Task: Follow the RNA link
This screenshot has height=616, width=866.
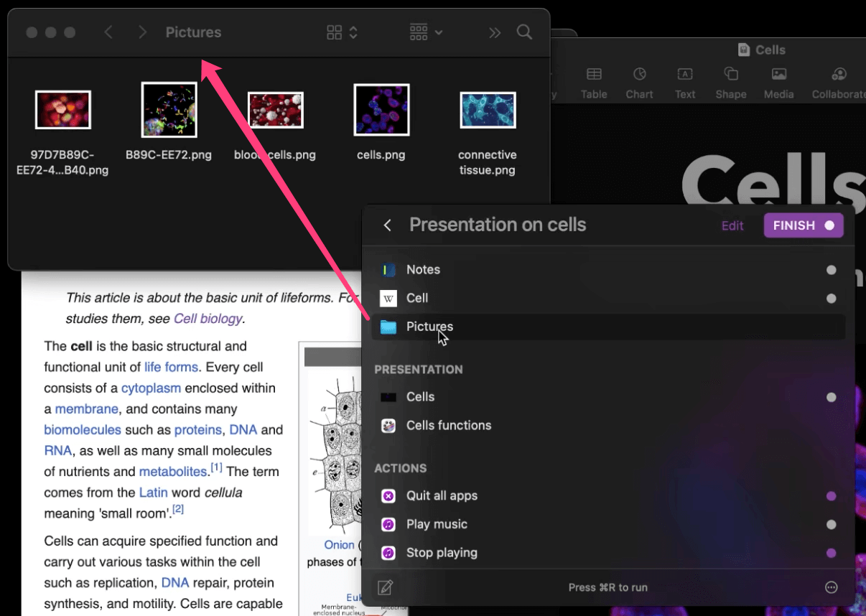Action: (x=57, y=450)
